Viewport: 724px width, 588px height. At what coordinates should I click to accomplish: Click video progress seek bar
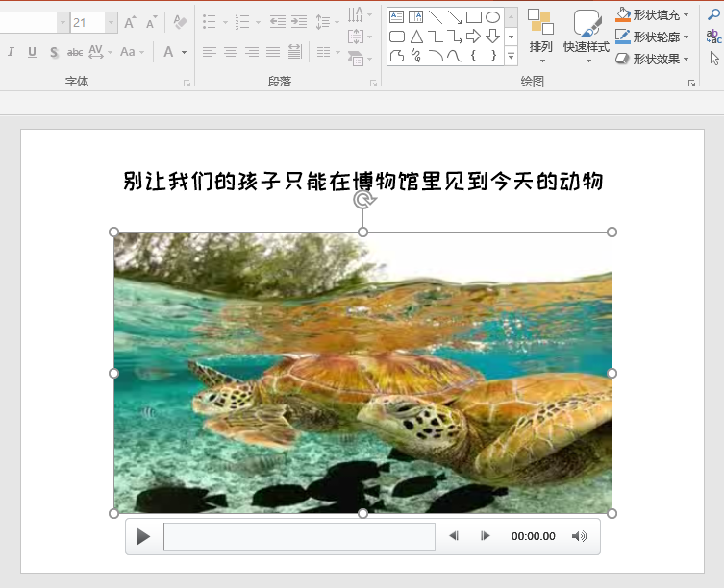pos(299,536)
